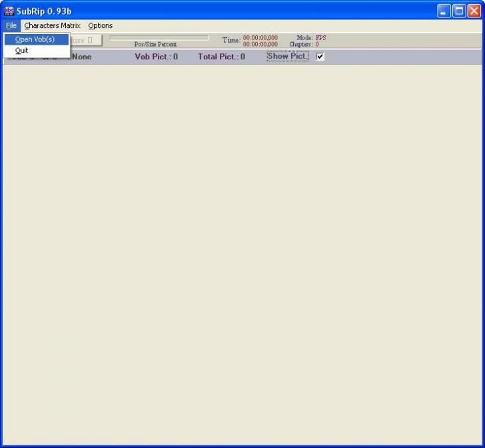Close the open File menu
Image resolution: width=485 pixels, height=448 pixels.
[x=11, y=25]
